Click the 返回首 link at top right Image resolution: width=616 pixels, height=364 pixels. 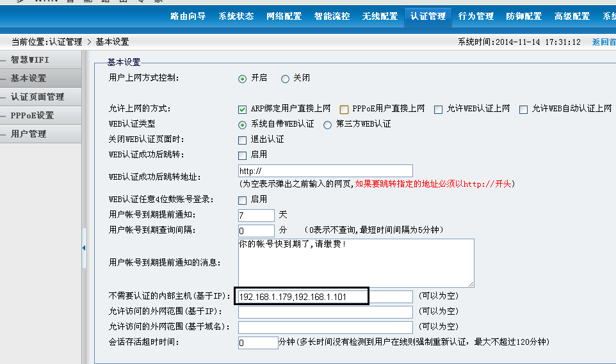(x=603, y=42)
